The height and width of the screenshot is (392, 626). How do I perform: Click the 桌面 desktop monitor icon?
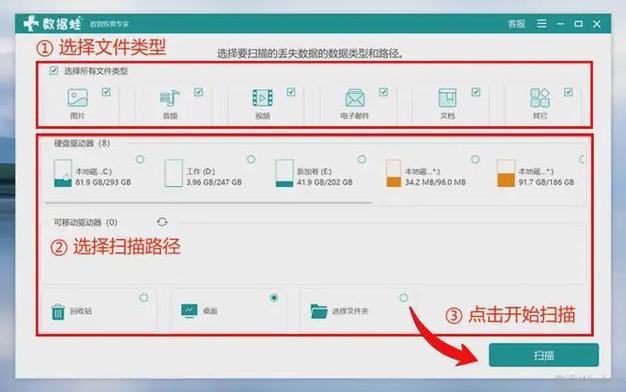click(x=189, y=311)
